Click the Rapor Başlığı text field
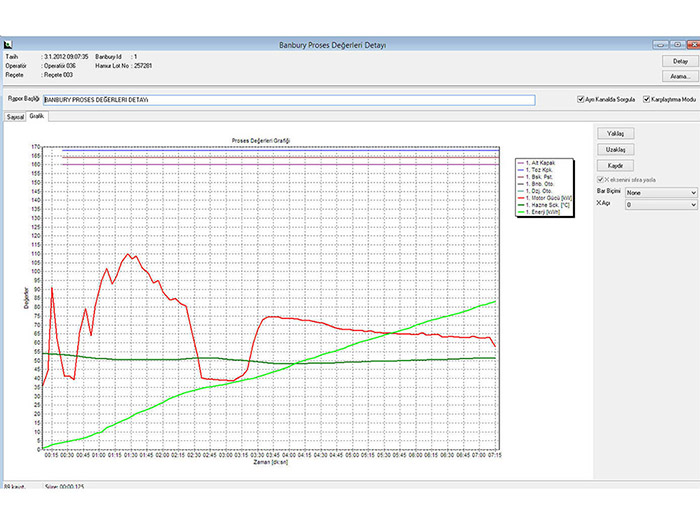 (x=288, y=100)
